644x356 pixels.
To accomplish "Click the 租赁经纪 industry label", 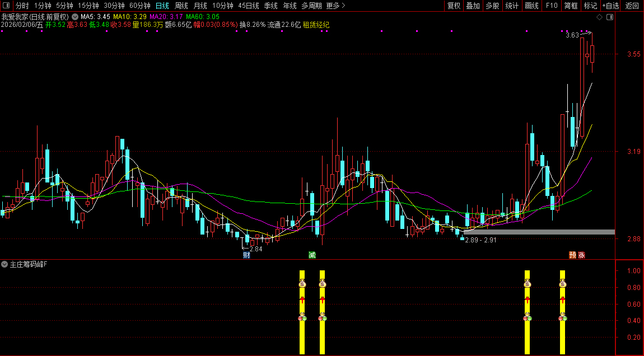I will click(316, 25).
